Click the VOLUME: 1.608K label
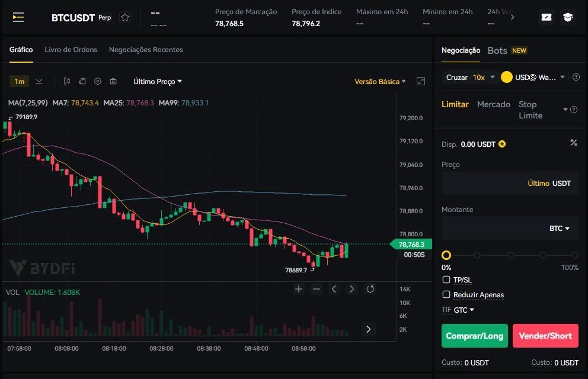The width and height of the screenshot is (588, 379). click(52, 292)
